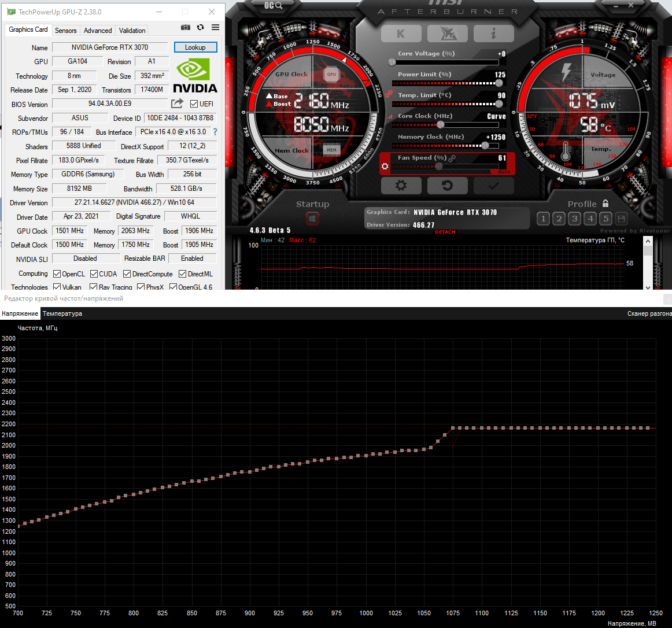Click the Driver Version field in GPU-Z

[134, 202]
